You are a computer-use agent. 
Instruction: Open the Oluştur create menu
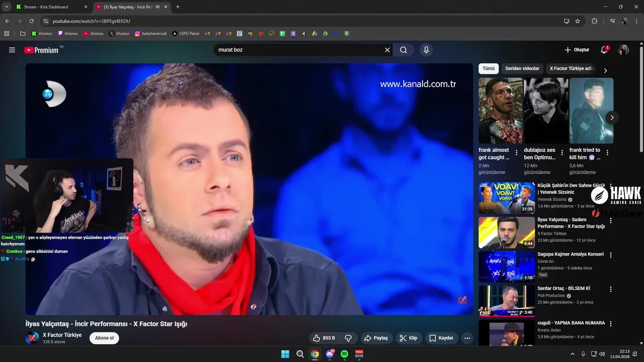(577, 50)
